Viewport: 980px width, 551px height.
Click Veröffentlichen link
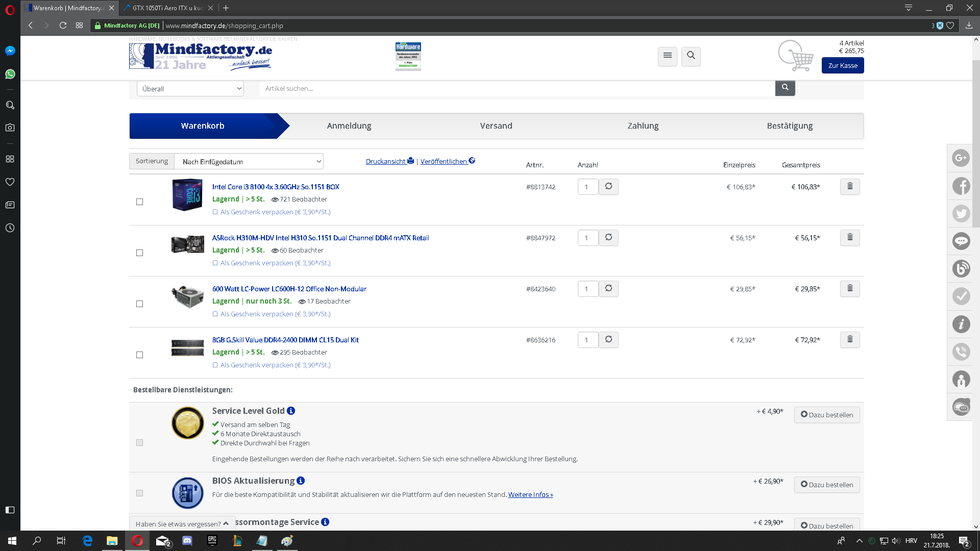click(448, 161)
